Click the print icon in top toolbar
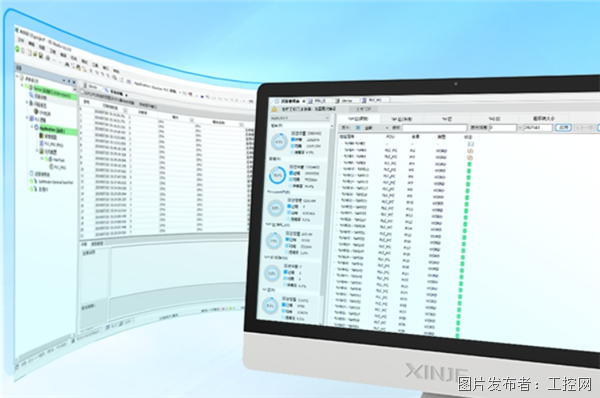The image size is (600, 398). click(x=47, y=58)
